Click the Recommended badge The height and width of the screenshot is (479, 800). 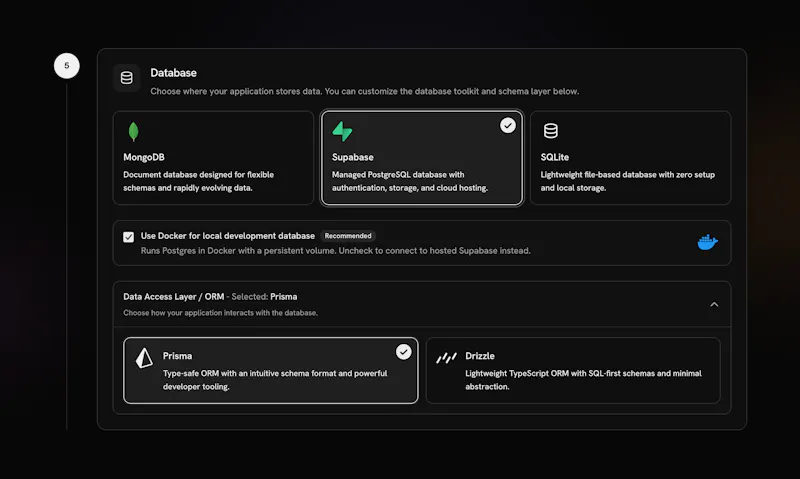pos(348,236)
